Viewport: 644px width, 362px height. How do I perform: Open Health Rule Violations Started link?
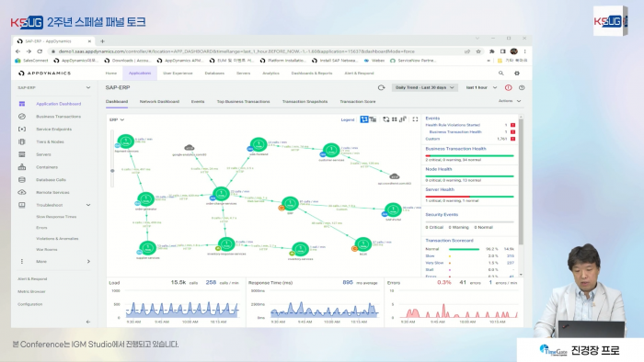(x=453, y=125)
